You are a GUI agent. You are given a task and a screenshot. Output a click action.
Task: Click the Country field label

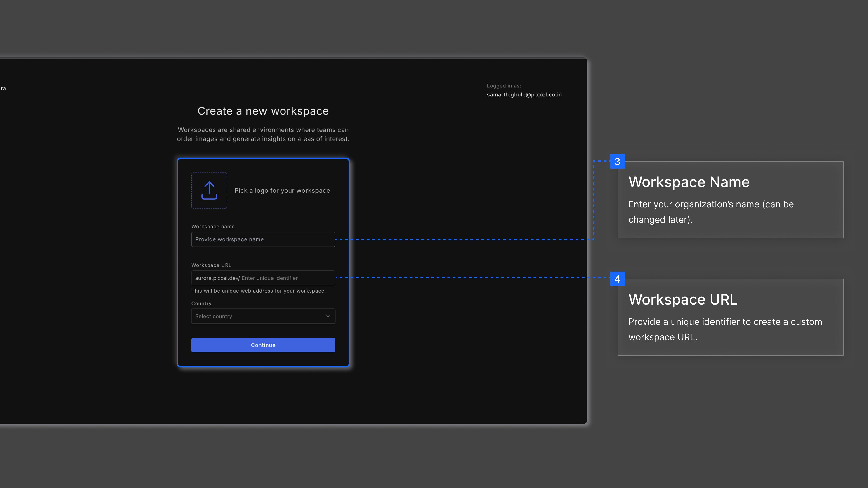coord(201,303)
